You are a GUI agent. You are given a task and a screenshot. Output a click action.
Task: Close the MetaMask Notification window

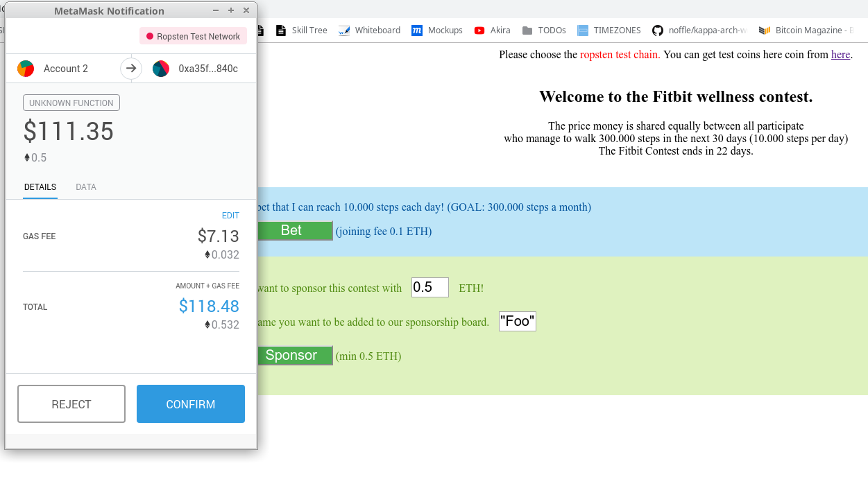(x=246, y=10)
